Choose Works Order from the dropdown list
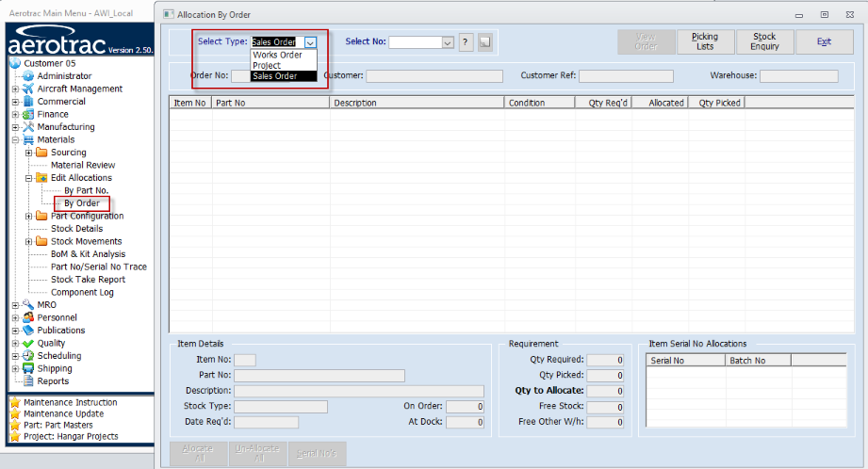 [x=284, y=55]
